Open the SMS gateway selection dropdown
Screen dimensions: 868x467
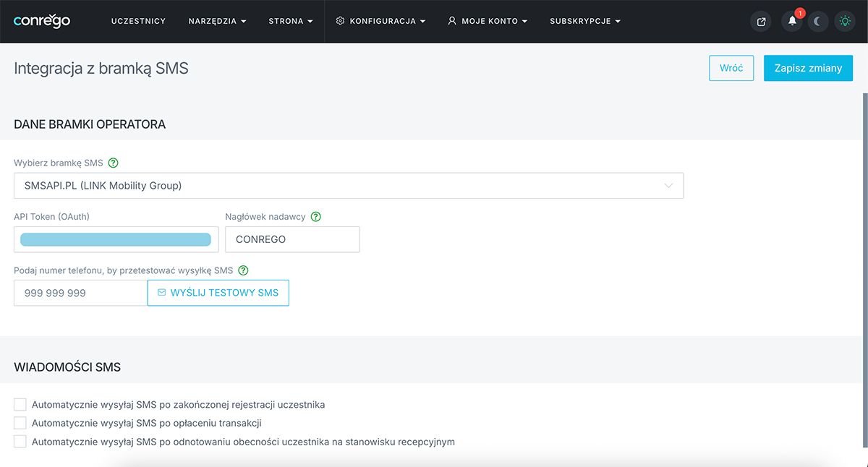coord(349,186)
